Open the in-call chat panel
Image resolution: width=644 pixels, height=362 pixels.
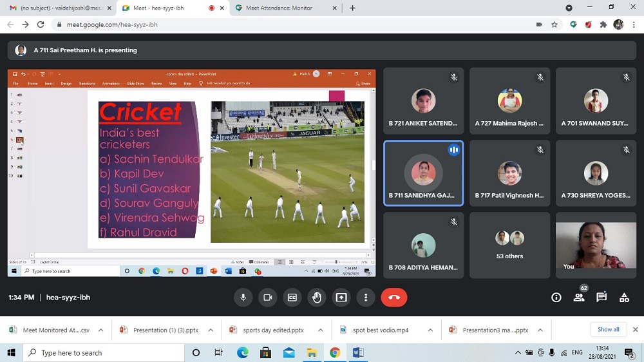tap(601, 298)
